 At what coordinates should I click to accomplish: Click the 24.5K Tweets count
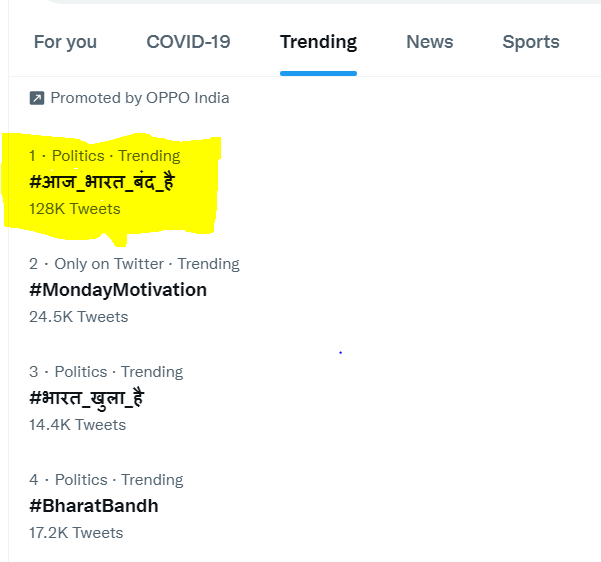tap(79, 317)
